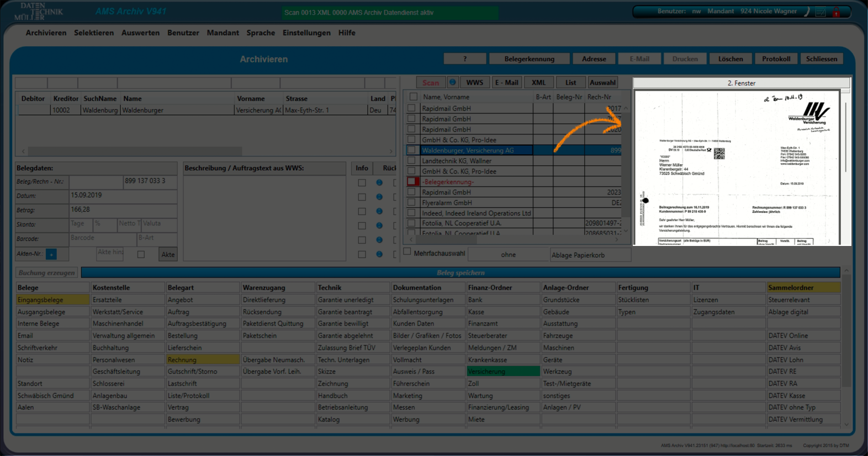The height and width of the screenshot is (456, 868).
Task: Open the notes icon beside the padlock
Action: pos(821,12)
